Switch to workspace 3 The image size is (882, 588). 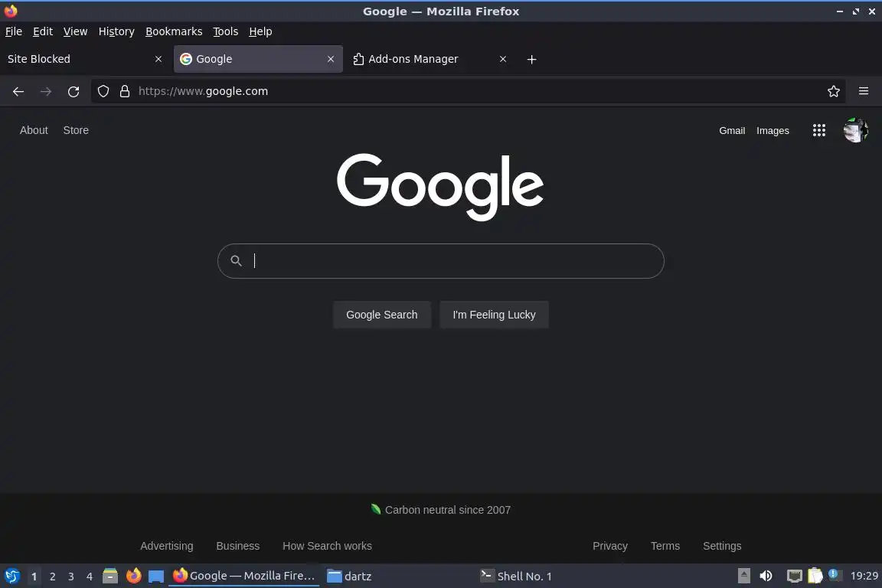tap(71, 577)
